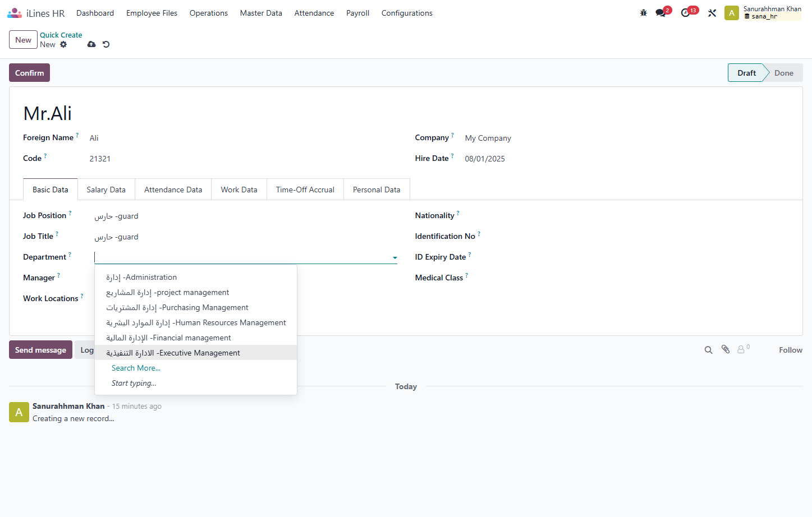Open the Employee Files menu
Screen dimensions: 812x517
click(152, 13)
